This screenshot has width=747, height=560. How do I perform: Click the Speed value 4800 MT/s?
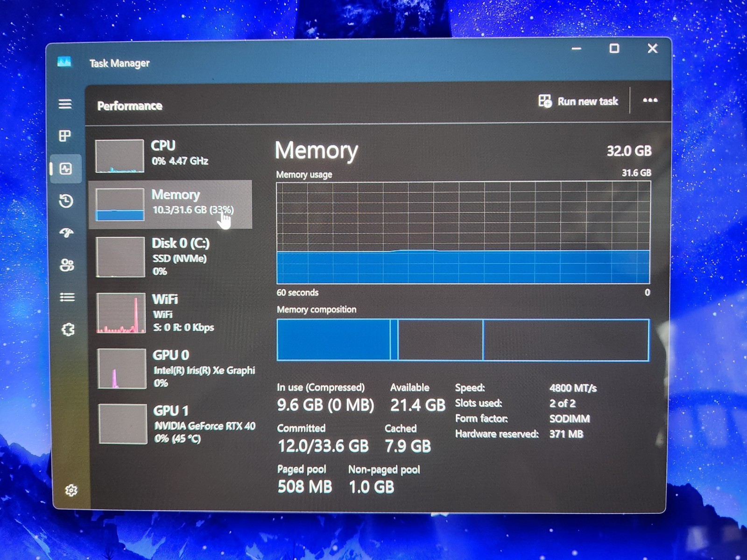(x=573, y=388)
